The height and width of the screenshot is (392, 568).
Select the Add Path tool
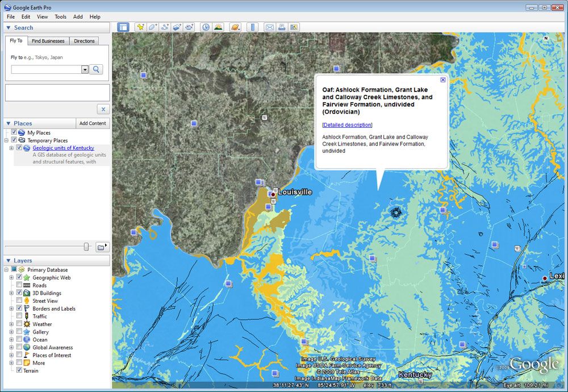165,27
